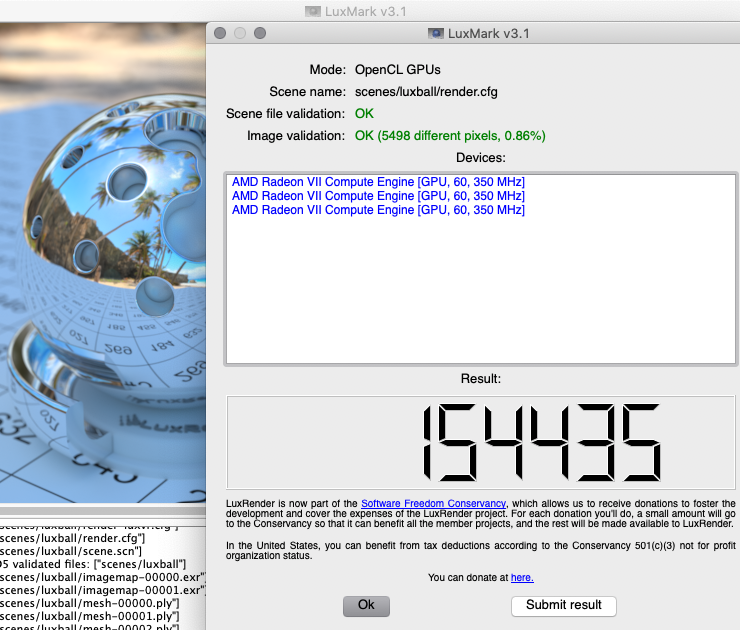The height and width of the screenshot is (630, 740).
Task: Click the rendered luxball image in main window
Action: pyautogui.click(x=103, y=262)
